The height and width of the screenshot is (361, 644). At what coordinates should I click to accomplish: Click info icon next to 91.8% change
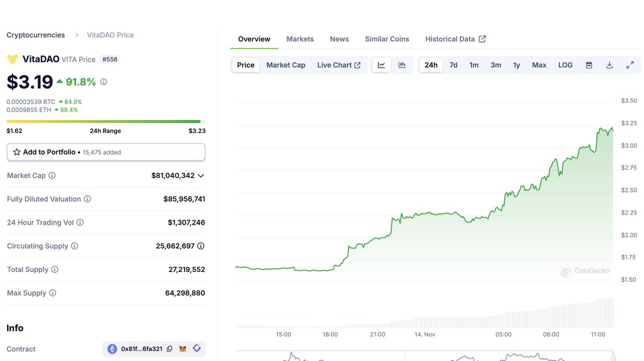click(104, 82)
